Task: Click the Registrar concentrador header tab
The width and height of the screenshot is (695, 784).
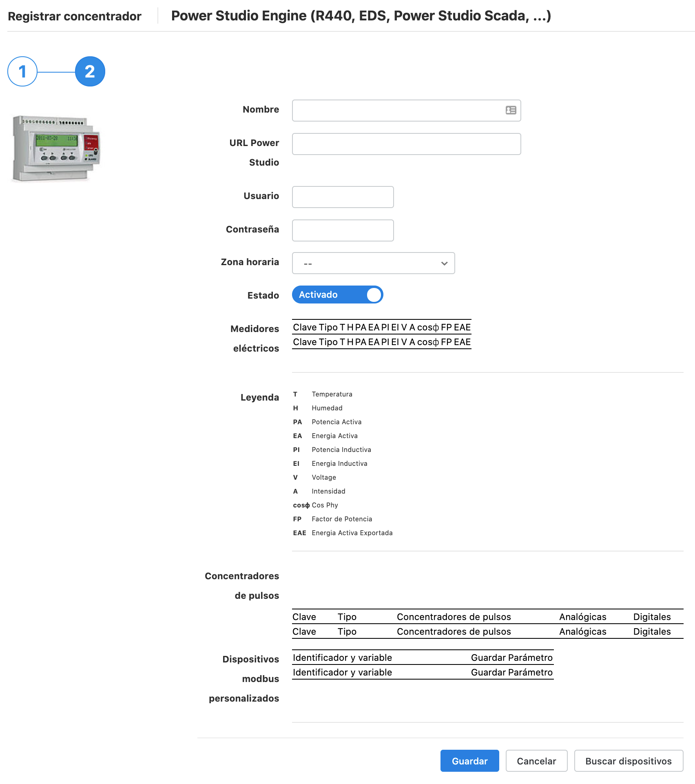Action: (x=75, y=16)
